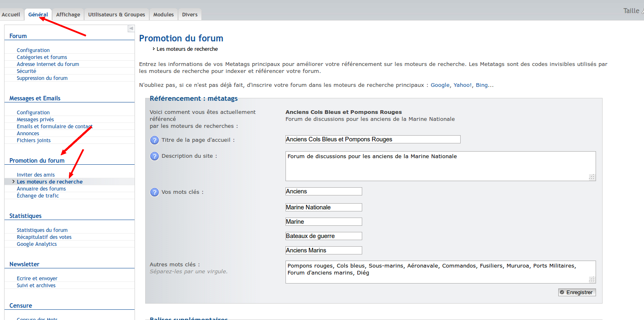Grab the Autres mots clés resize handle
The image size is (644, 320).
[592, 279]
